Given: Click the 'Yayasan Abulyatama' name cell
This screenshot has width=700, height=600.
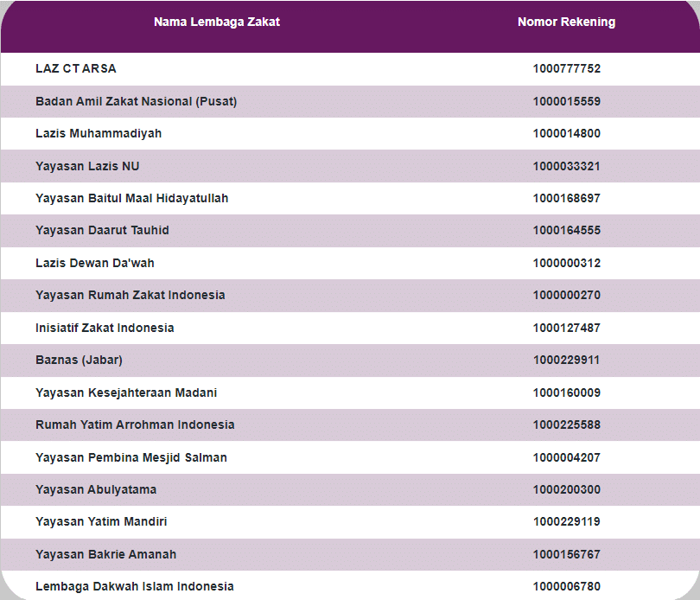Looking at the screenshot, I should [96, 489].
